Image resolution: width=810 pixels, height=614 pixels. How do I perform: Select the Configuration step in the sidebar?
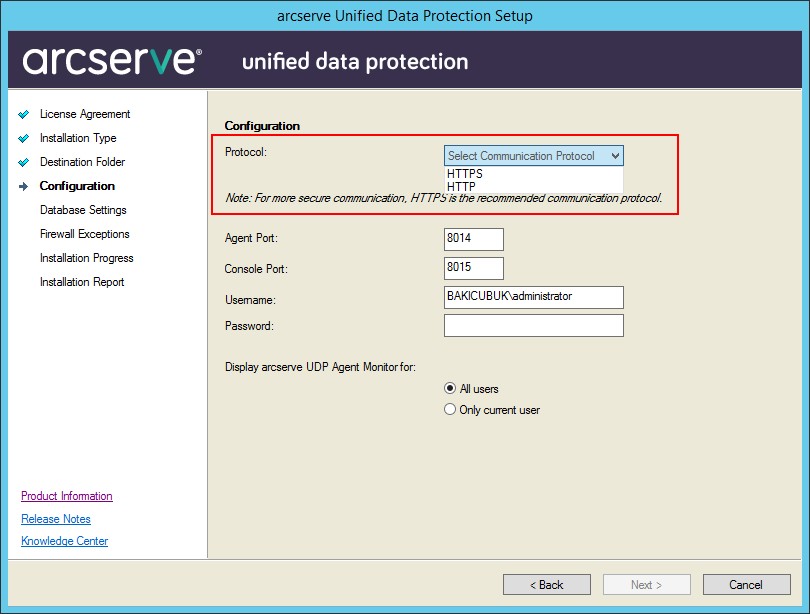click(x=77, y=186)
